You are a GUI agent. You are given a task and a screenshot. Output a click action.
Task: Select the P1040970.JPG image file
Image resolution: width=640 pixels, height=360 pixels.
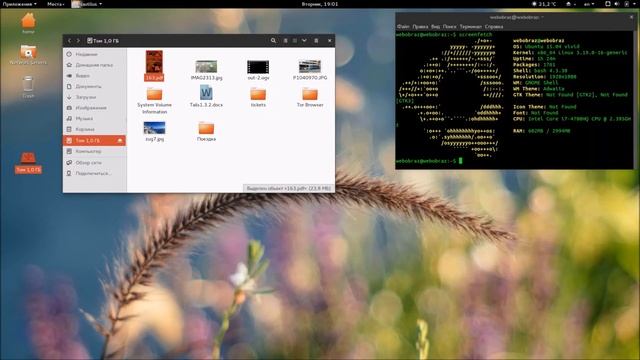click(310, 70)
